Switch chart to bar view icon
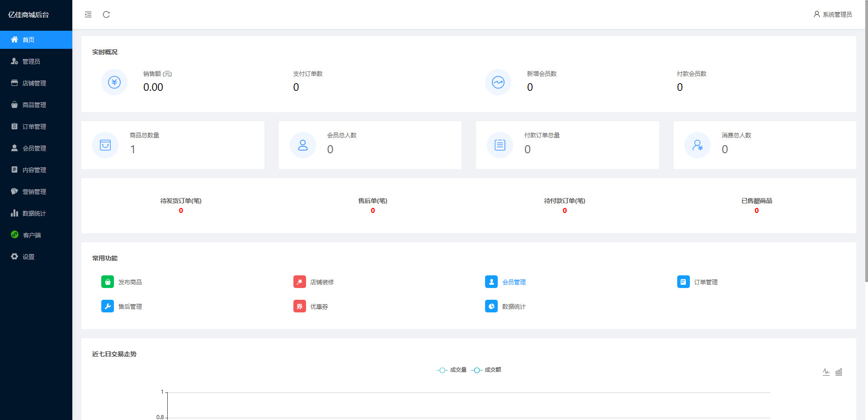Viewport: 868px width, 420px height. (839, 372)
